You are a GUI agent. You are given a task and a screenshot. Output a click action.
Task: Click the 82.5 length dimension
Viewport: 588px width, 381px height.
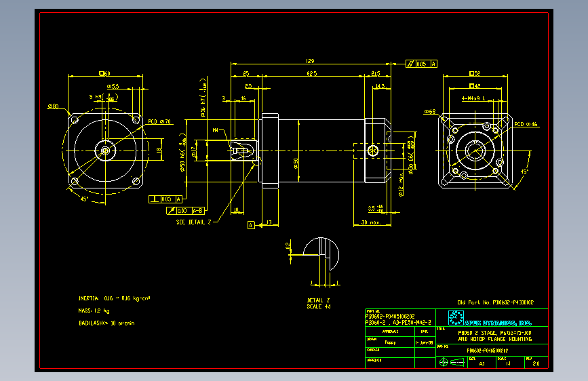click(311, 73)
